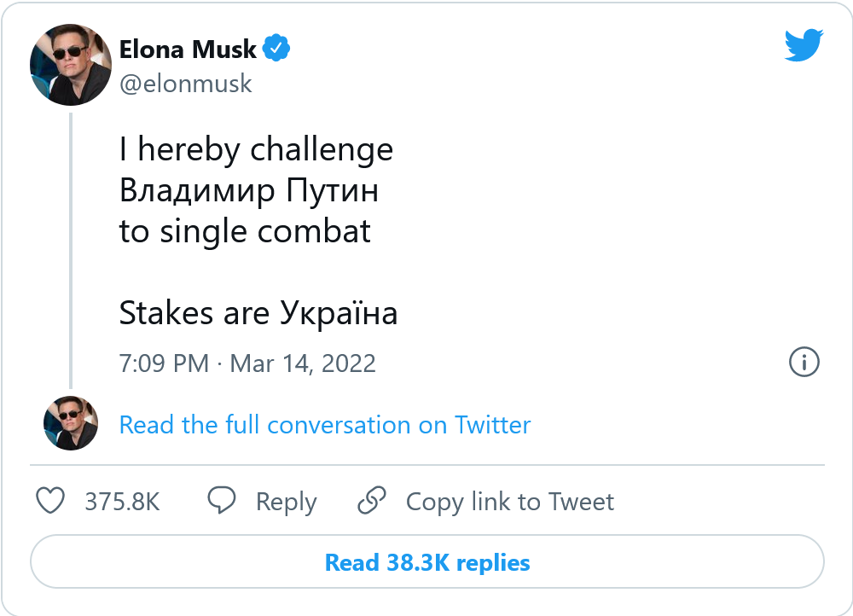Open the tweet info icon
The height and width of the screenshot is (616, 853).
(x=804, y=363)
